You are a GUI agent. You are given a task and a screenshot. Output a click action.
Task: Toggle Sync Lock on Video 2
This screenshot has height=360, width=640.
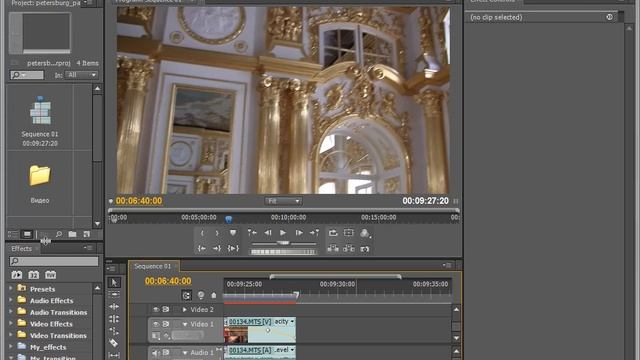coord(166,309)
